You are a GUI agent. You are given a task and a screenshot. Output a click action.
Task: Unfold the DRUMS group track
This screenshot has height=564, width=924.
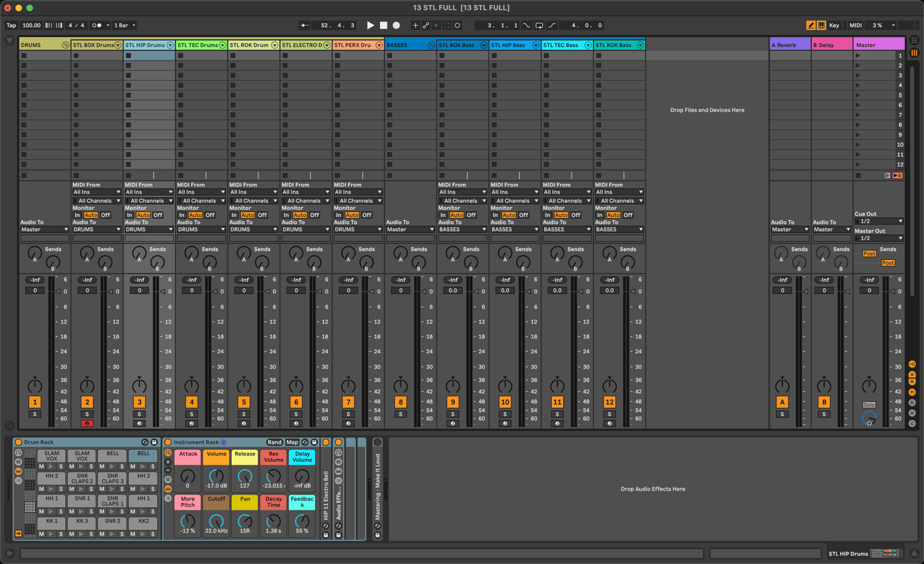click(x=65, y=45)
